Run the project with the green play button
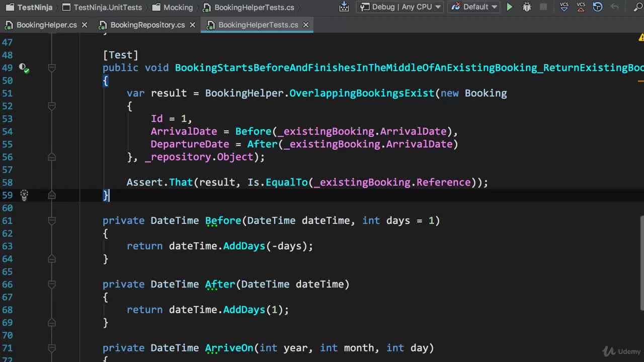Viewport: 644px width, 362px height. (510, 7)
